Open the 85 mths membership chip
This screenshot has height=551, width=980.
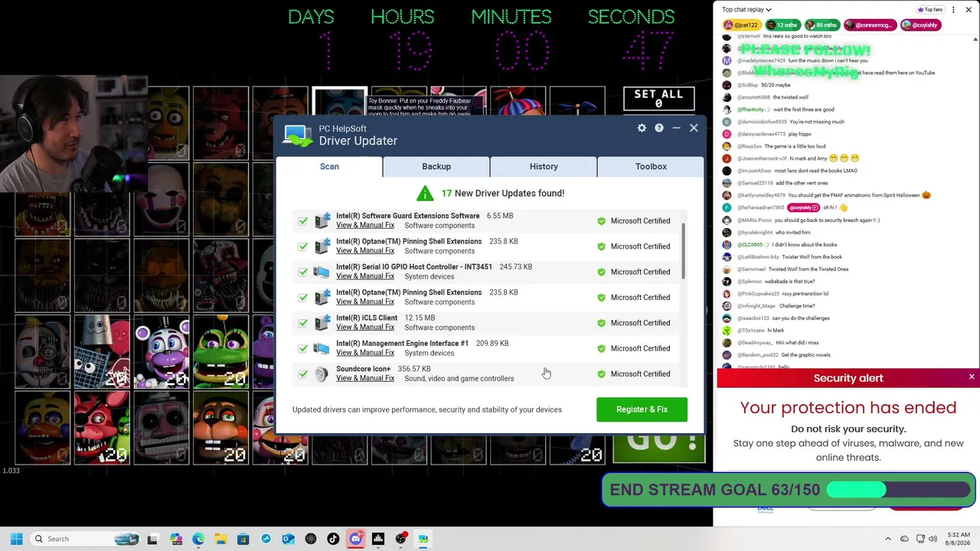822,24
